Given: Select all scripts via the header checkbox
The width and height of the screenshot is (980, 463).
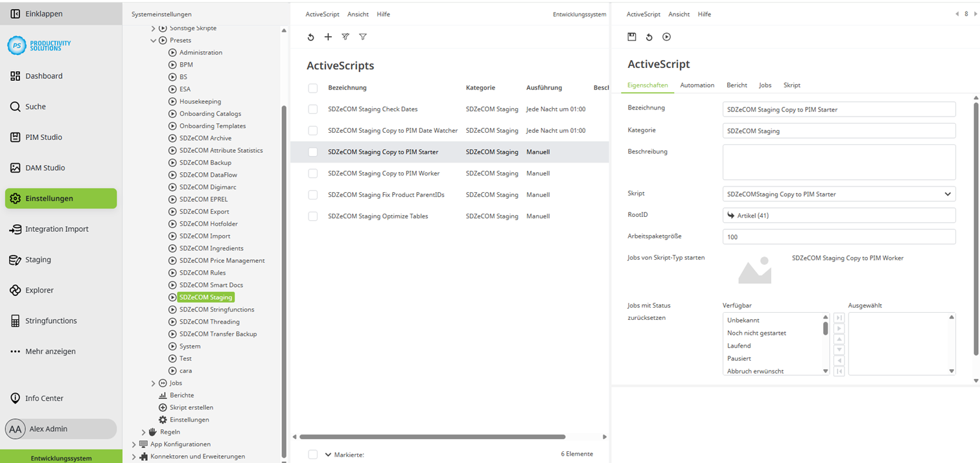Looking at the screenshot, I should (x=313, y=87).
